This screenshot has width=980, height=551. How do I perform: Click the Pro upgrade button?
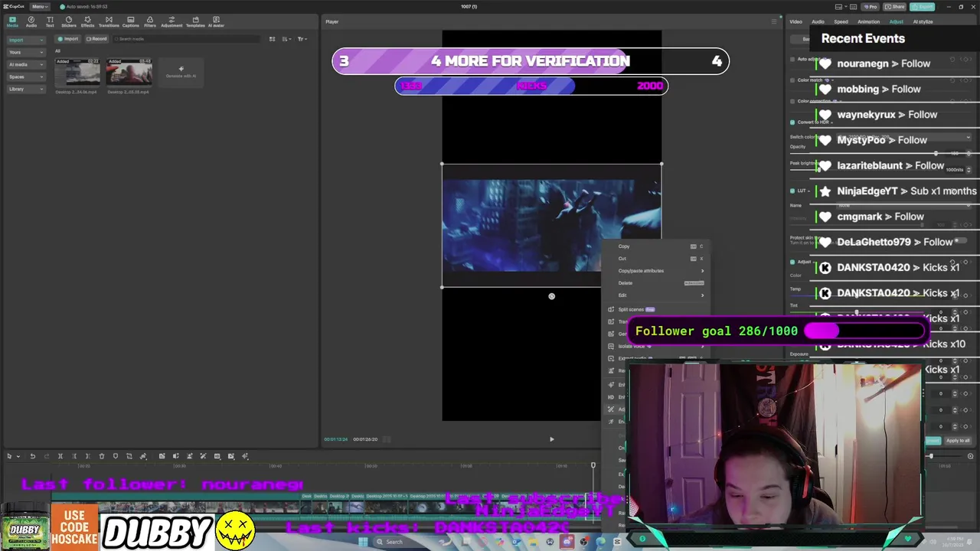(871, 6)
